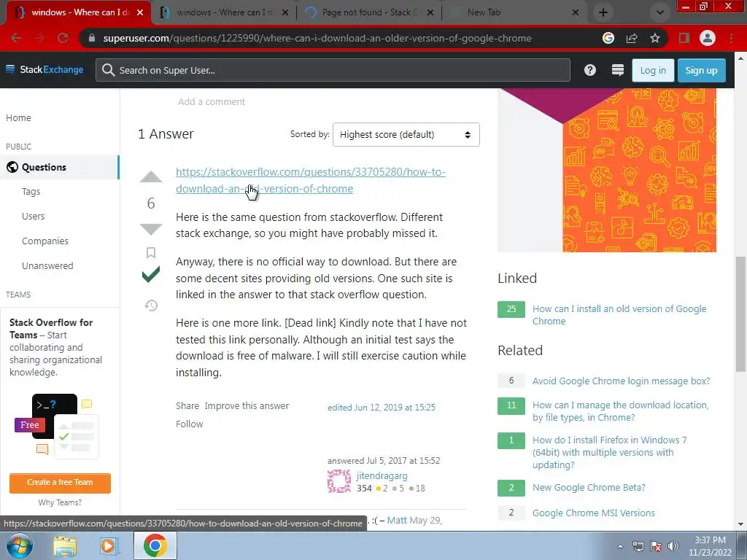Image resolution: width=747 pixels, height=560 pixels.
Task: Open the Stack Exchange hamburger menu icon
Action: (10, 69)
